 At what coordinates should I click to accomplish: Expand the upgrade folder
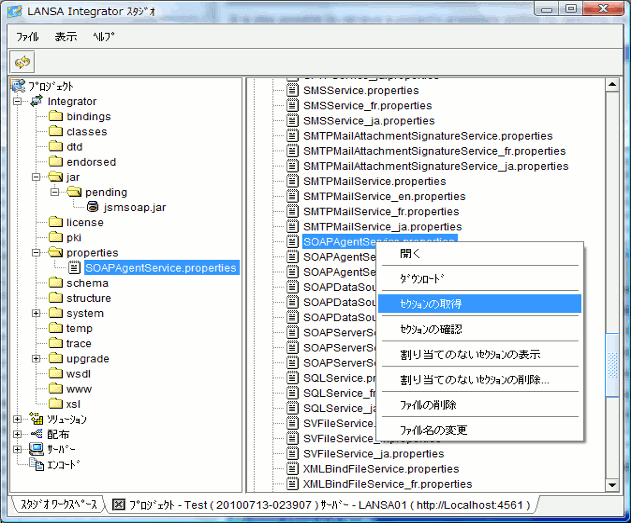tap(36, 358)
